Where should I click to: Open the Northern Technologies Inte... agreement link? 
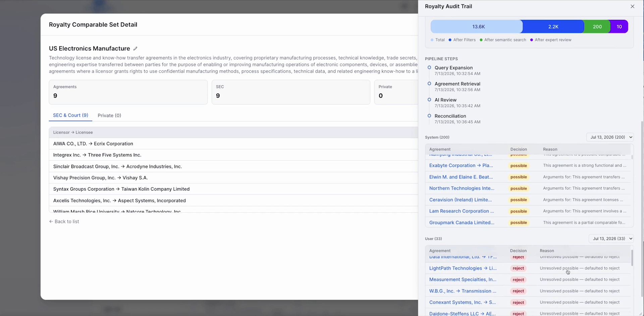pyautogui.click(x=462, y=188)
